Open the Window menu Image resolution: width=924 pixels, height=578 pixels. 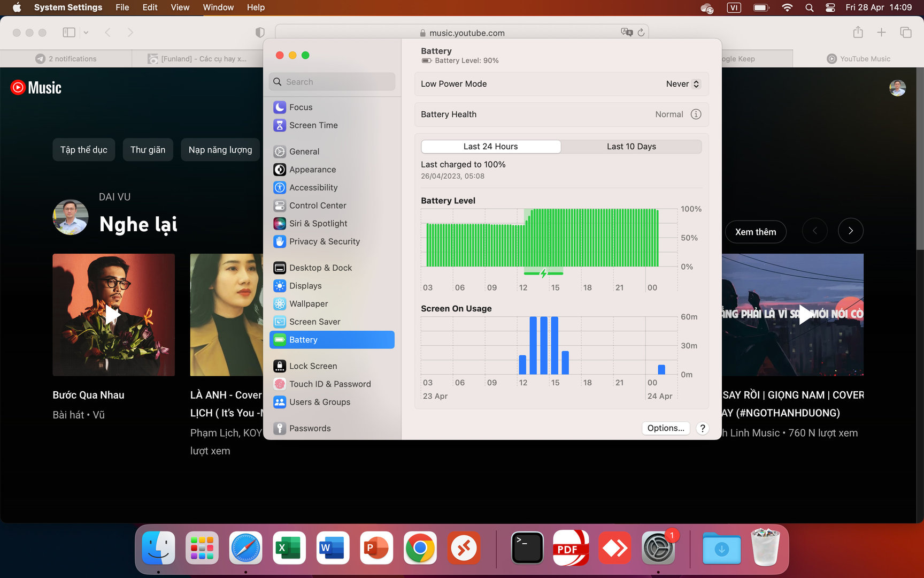[x=218, y=7]
